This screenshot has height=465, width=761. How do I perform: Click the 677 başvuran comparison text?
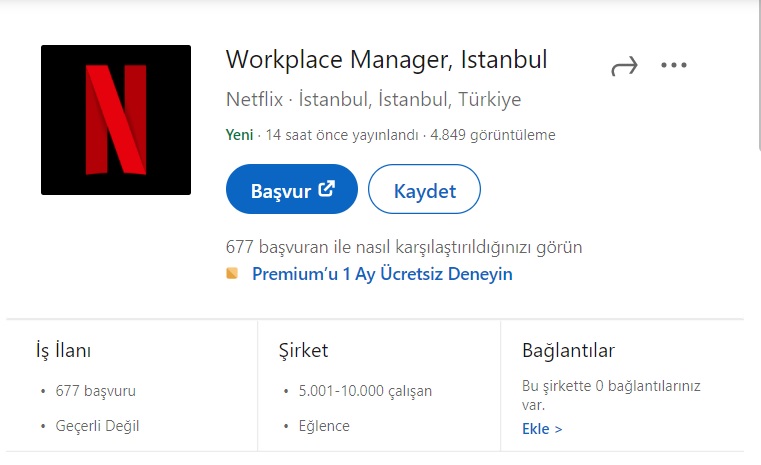[x=404, y=247]
